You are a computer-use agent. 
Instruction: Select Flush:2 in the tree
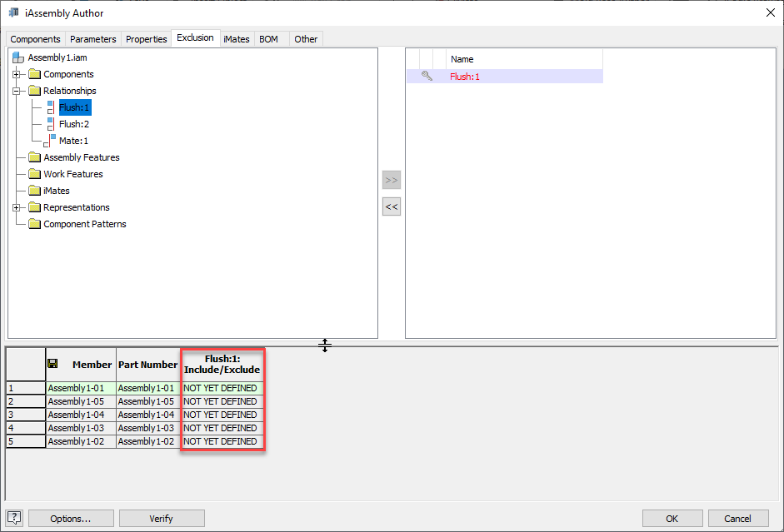(x=74, y=124)
